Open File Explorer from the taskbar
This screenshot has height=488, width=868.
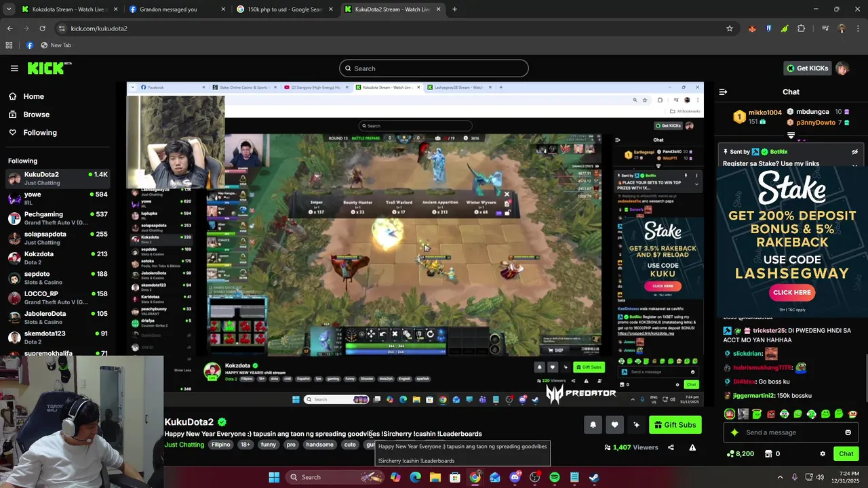click(x=435, y=477)
